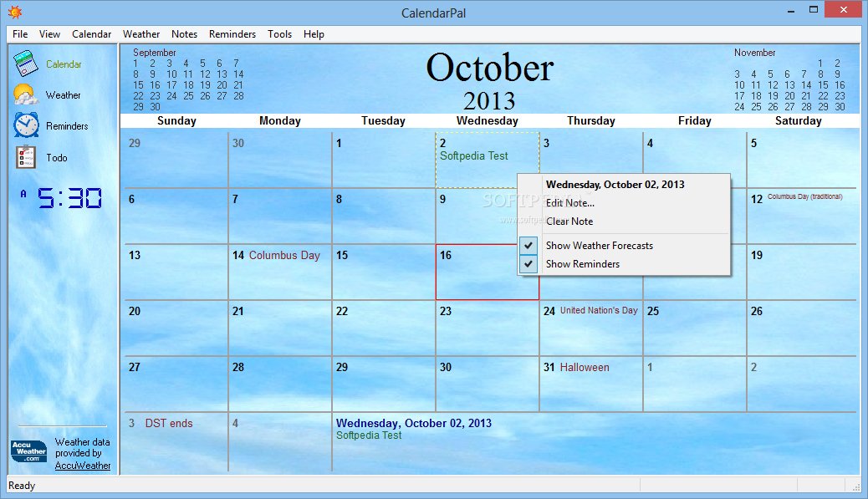This screenshot has height=499, width=868.
Task: Select October 14 Columbus Day cell
Action: [x=280, y=272]
